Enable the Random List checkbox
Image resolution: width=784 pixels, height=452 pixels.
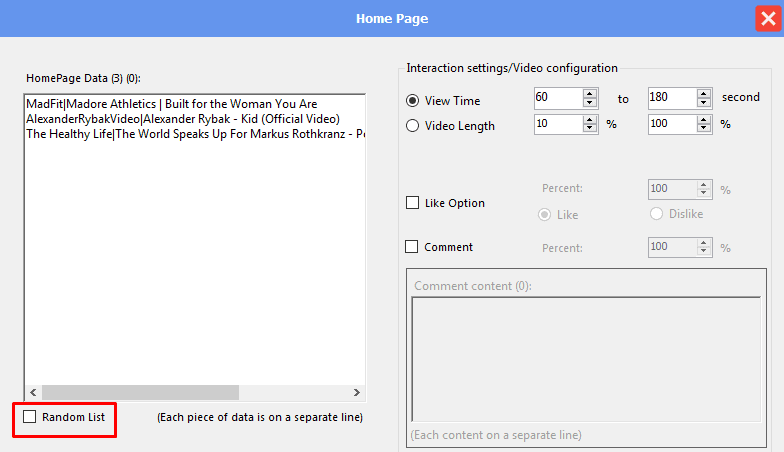coord(30,416)
